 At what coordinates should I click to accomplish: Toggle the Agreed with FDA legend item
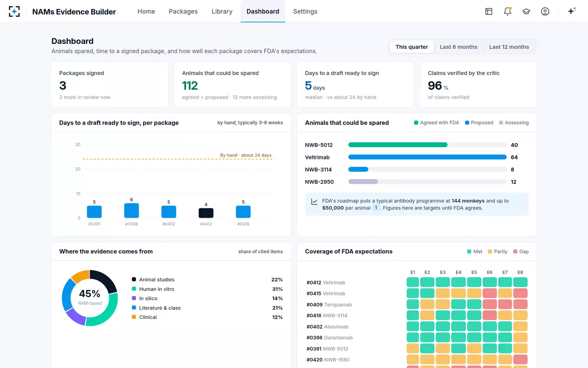click(437, 123)
